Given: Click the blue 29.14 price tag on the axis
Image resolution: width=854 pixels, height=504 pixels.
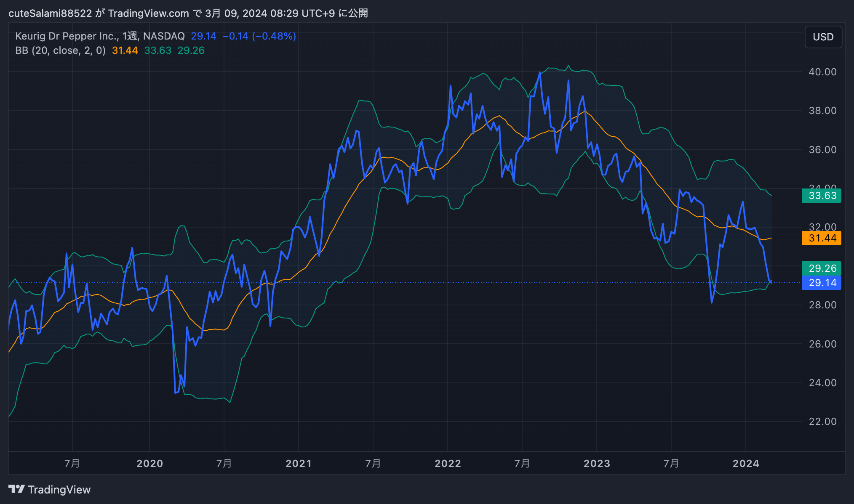Looking at the screenshot, I should coord(822,283).
